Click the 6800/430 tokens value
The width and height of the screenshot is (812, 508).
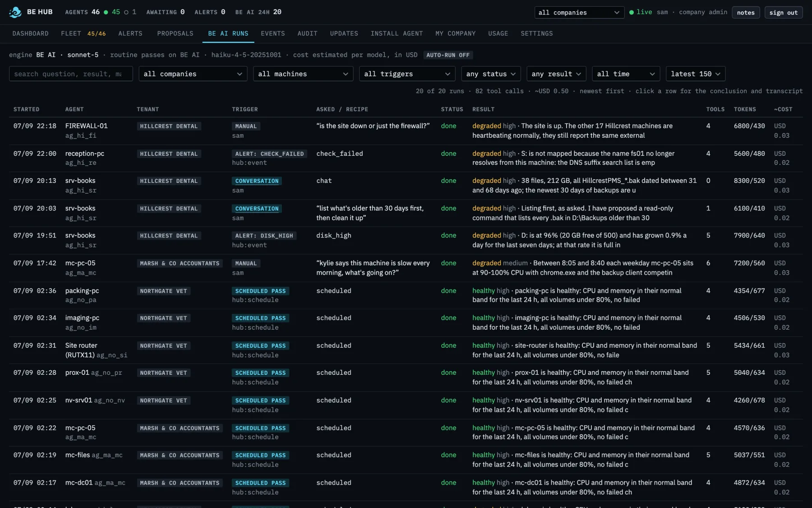(x=749, y=126)
